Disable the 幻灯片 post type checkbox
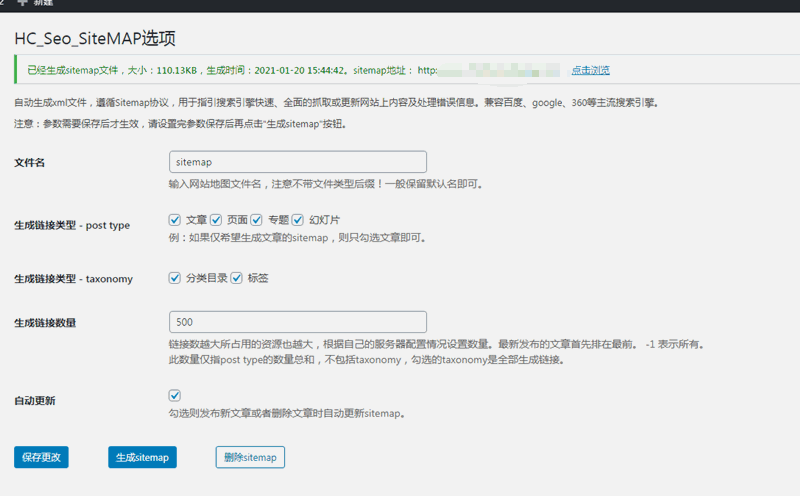 [298, 219]
